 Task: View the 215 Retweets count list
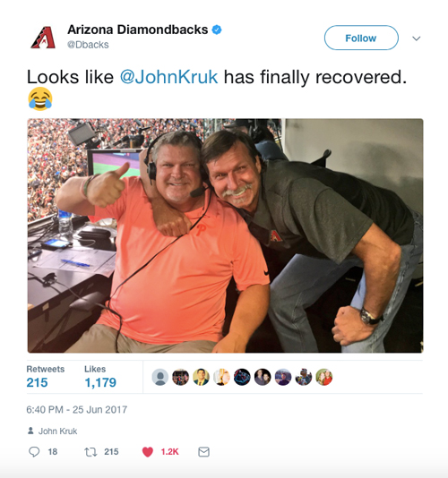click(x=46, y=377)
